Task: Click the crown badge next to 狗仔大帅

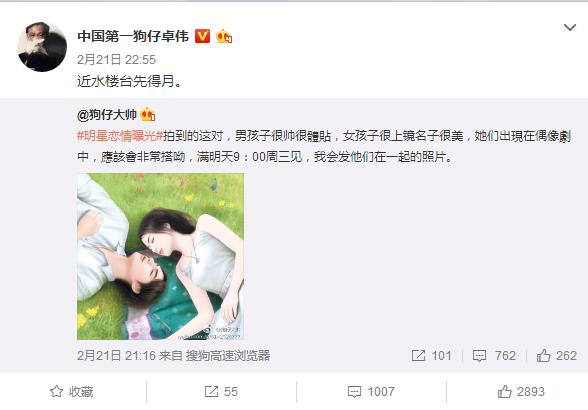Action: click(x=148, y=114)
